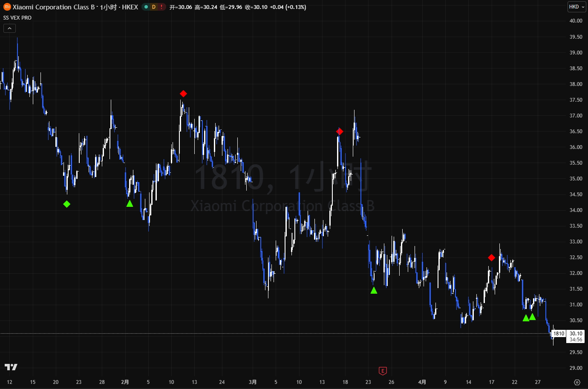Click the 33.00 price axis label

576,242
